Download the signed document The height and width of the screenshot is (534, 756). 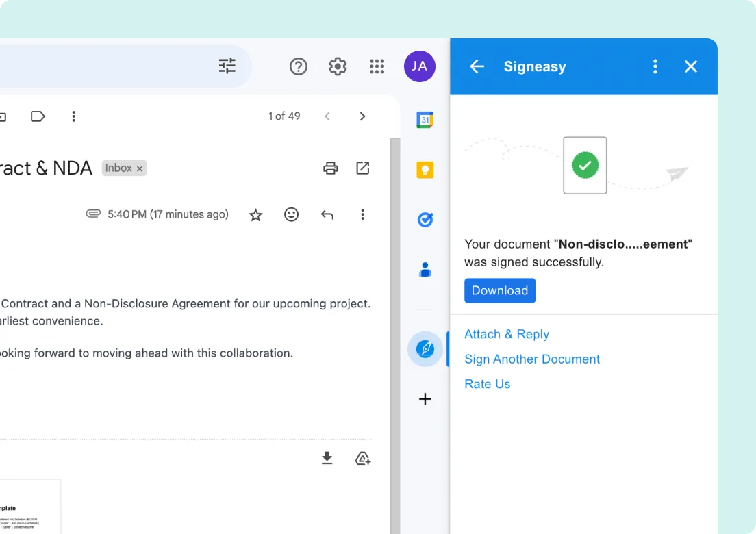[x=499, y=290]
